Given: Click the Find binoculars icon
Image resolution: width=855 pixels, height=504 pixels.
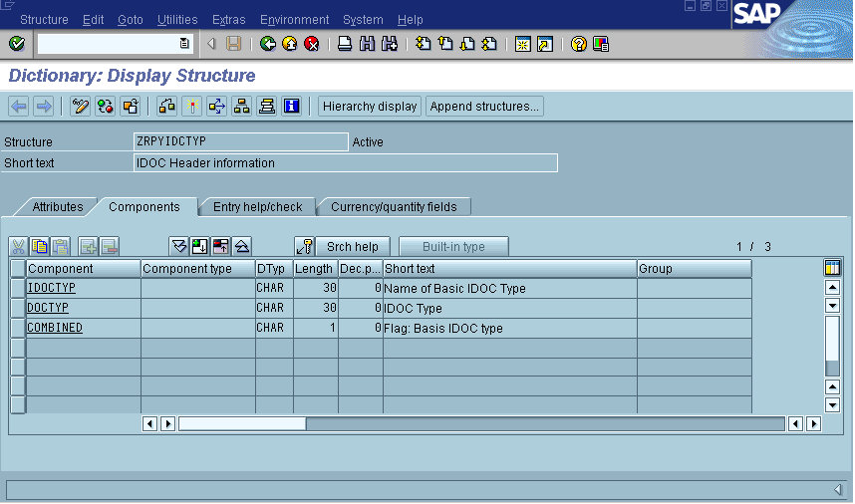Looking at the screenshot, I should (x=367, y=44).
